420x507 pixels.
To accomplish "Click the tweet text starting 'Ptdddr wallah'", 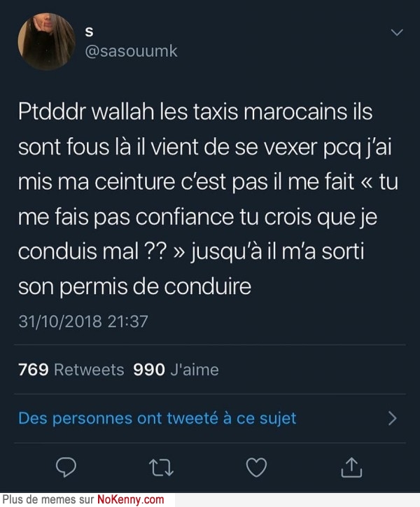I will coord(208,199).
